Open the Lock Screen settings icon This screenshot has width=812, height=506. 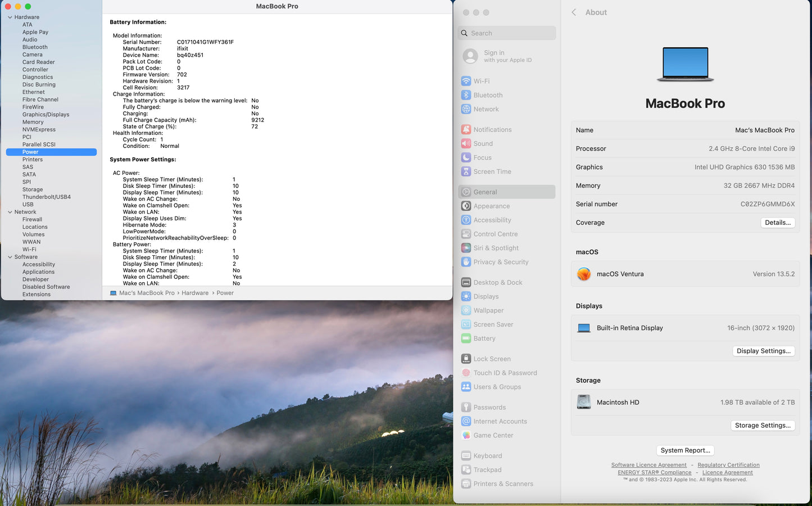pos(466,359)
